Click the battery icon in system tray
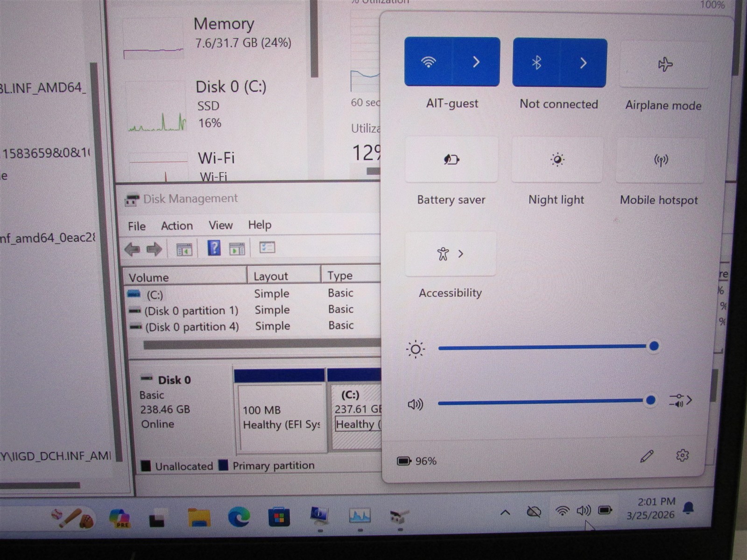 [x=605, y=510]
